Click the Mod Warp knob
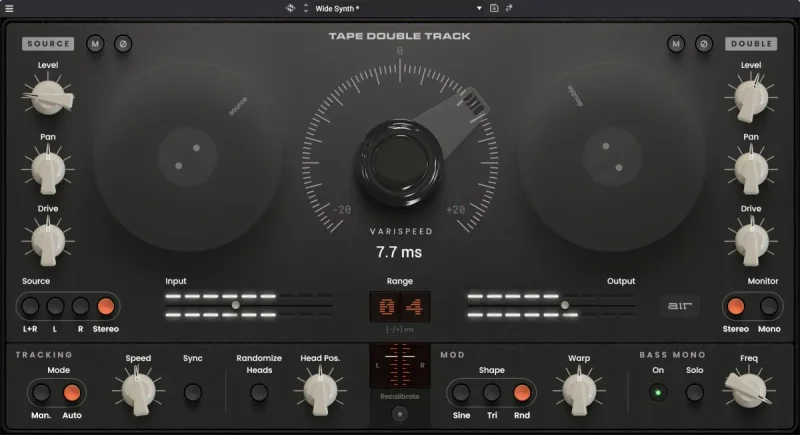The width and height of the screenshot is (800, 435). pyautogui.click(x=579, y=391)
